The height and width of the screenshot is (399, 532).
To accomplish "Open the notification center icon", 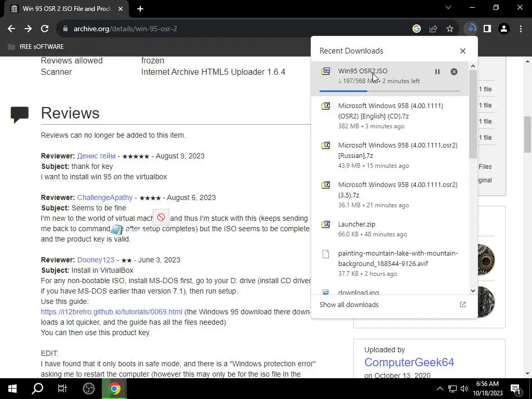I will coord(515,389).
